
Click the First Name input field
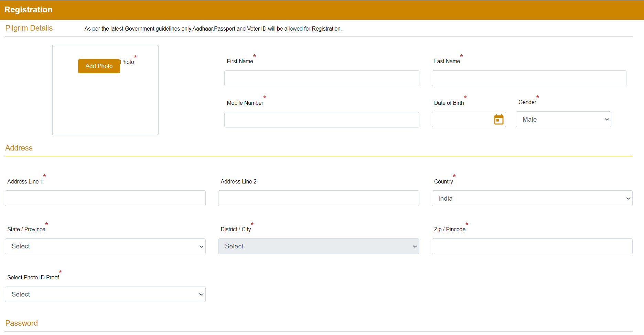coord(321,78)
